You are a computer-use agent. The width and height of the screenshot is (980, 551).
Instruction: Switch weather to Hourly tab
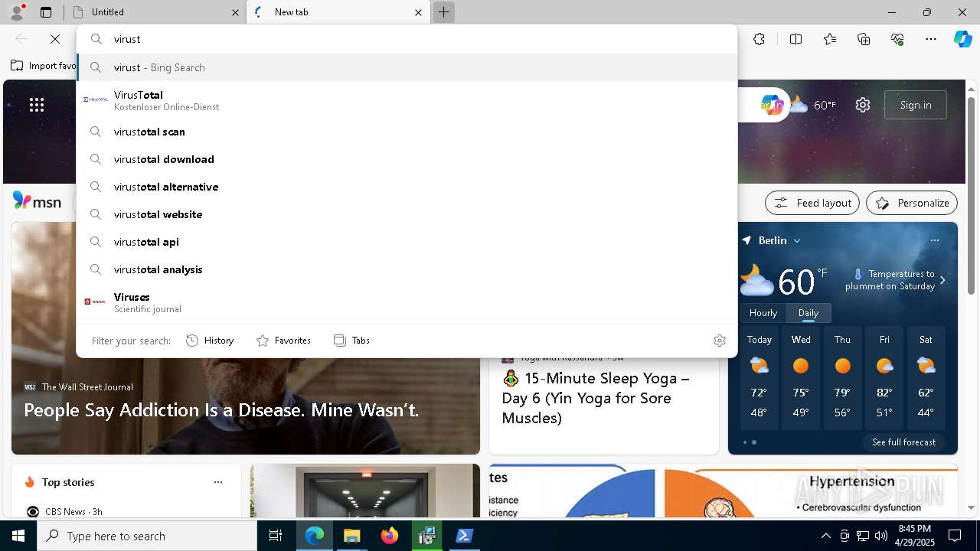point(763,313)
